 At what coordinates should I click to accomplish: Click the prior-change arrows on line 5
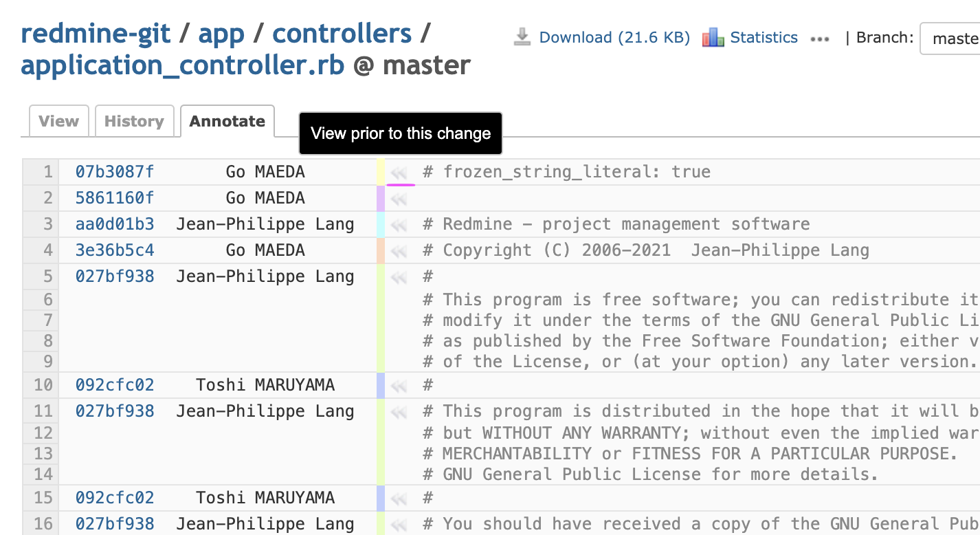pyautogui.click(x=399, y=277)
